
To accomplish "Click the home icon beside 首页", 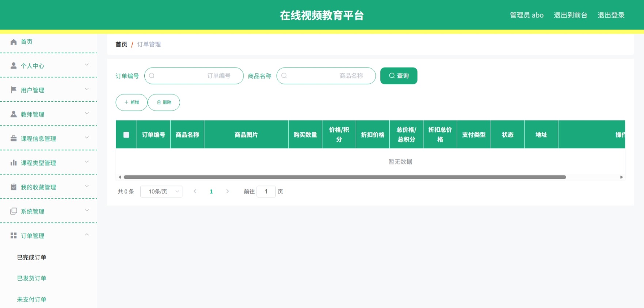I will pyautogui.click(x=14, y=42).
